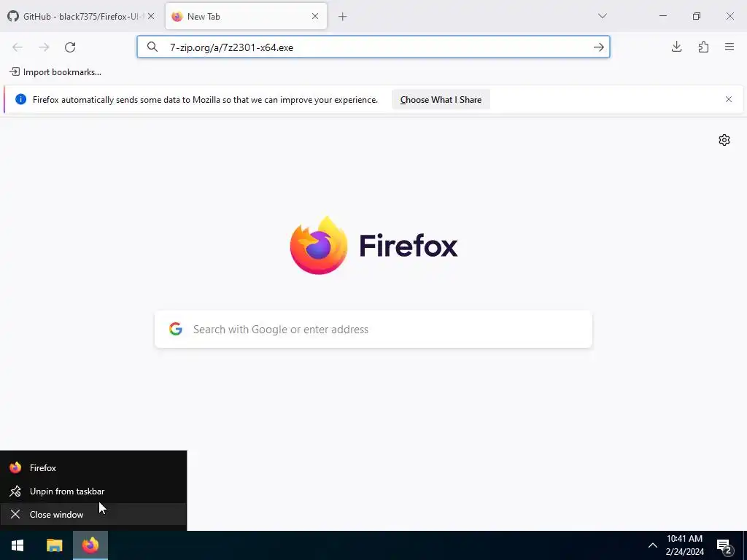Close the New Tab tab

tap(315, 16)
